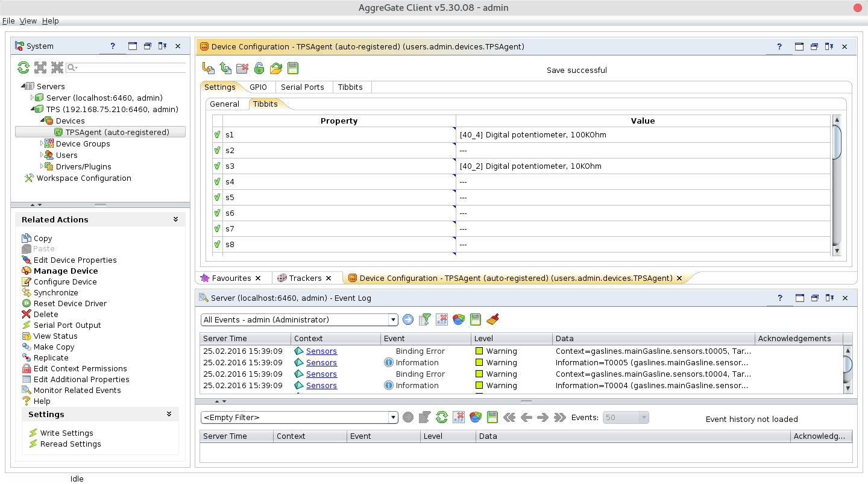868x484 pixels.
Task: Click the brush clear icon in Event Log toolbar
Action: [x=492, y=319]
